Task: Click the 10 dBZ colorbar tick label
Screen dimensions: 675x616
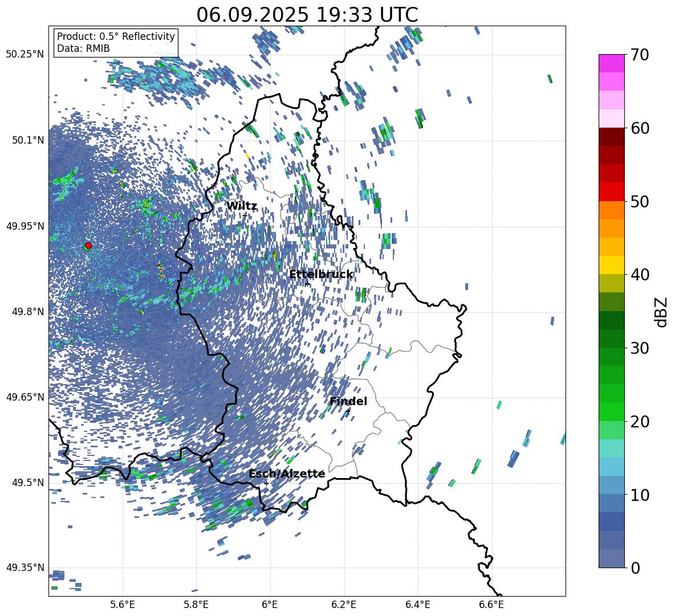Action: 640,495
